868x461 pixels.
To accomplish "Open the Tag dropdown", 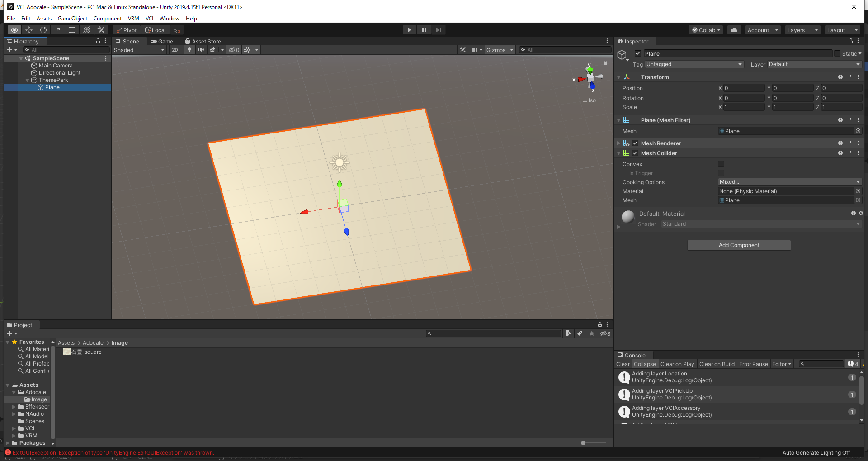I will (x=694, y=64).
